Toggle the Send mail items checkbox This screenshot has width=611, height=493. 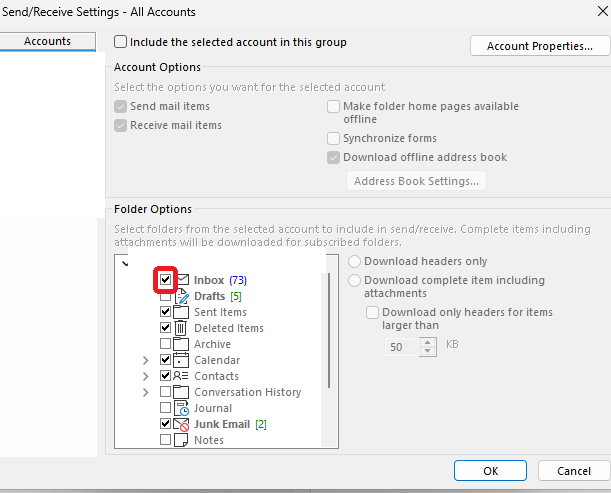point(120,106)
